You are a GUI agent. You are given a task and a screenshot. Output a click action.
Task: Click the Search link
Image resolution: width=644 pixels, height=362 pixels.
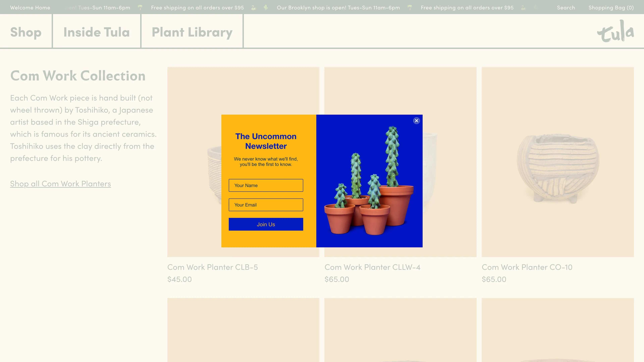pyautogui.click(x=566, y=8)
